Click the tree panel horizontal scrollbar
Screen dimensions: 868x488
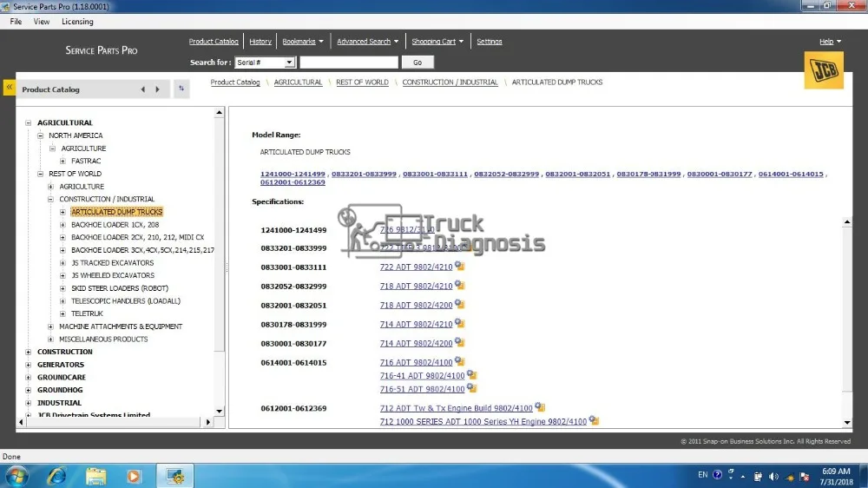pos(115,422)
